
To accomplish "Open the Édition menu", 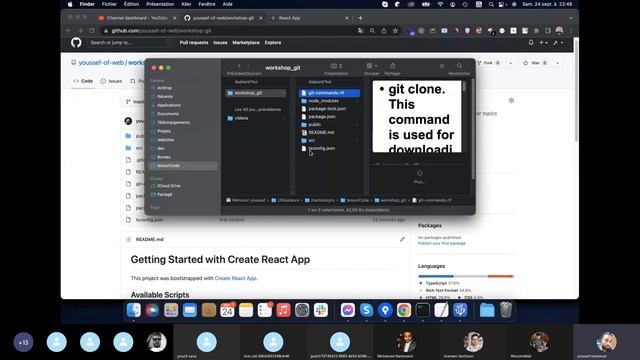I will pyautogui.click(x=131, y=4).
